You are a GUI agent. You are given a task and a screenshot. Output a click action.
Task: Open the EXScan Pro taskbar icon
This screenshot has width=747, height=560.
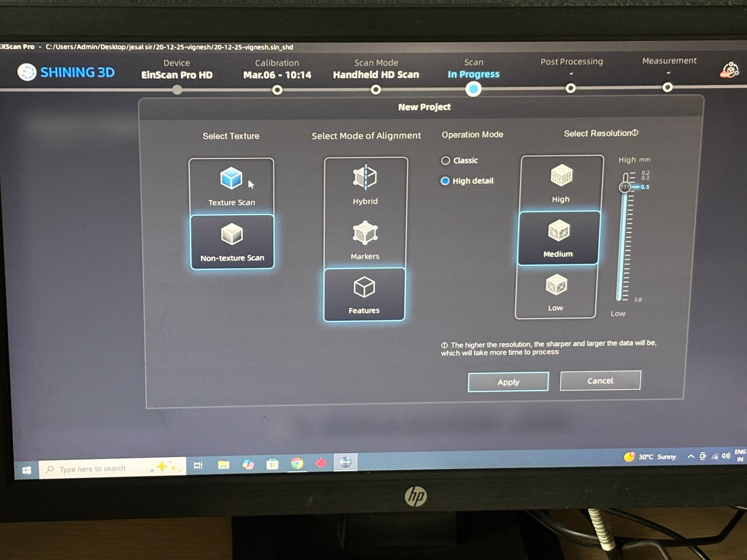click(345, 462)
